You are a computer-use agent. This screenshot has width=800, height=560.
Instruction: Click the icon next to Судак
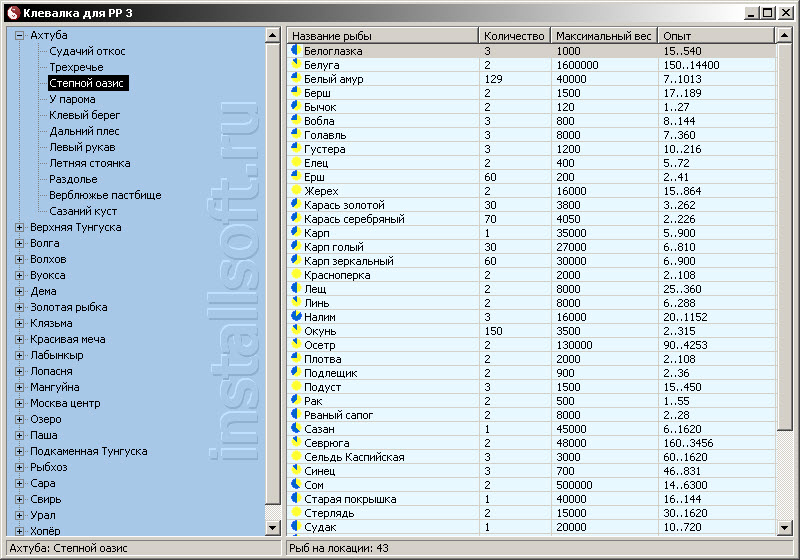coord(296,527)
